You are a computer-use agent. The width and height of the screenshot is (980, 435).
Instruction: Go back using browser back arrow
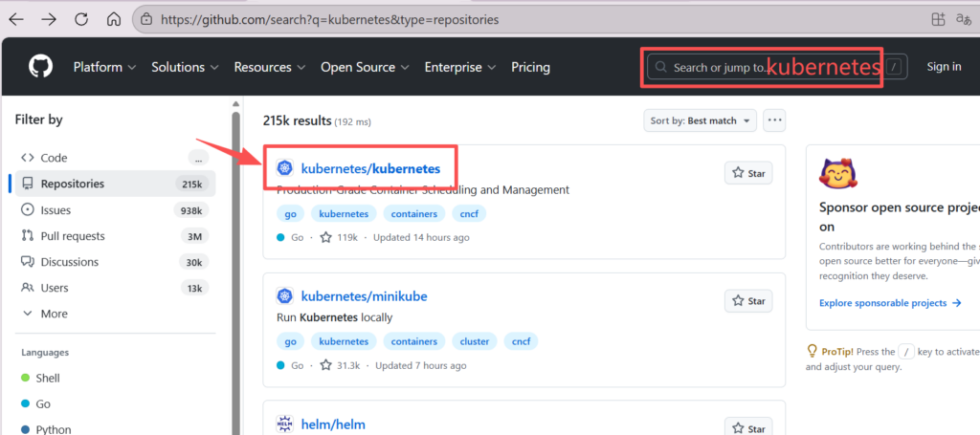pos(16,19)
